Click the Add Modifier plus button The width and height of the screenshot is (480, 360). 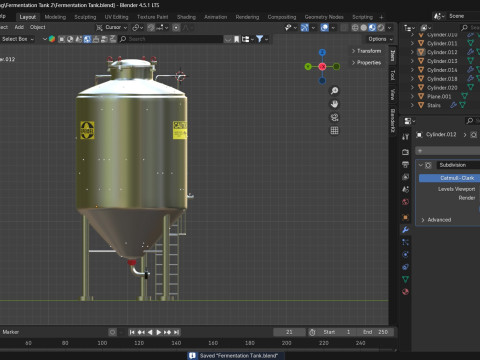pos(448,151)
